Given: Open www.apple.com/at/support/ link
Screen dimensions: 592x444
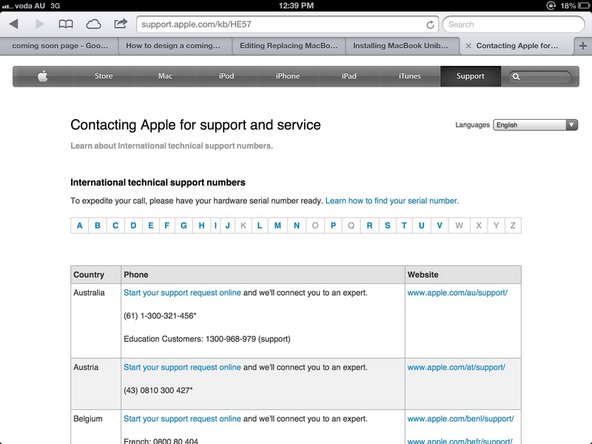Looking at the screenshot, I should (456, 367).
